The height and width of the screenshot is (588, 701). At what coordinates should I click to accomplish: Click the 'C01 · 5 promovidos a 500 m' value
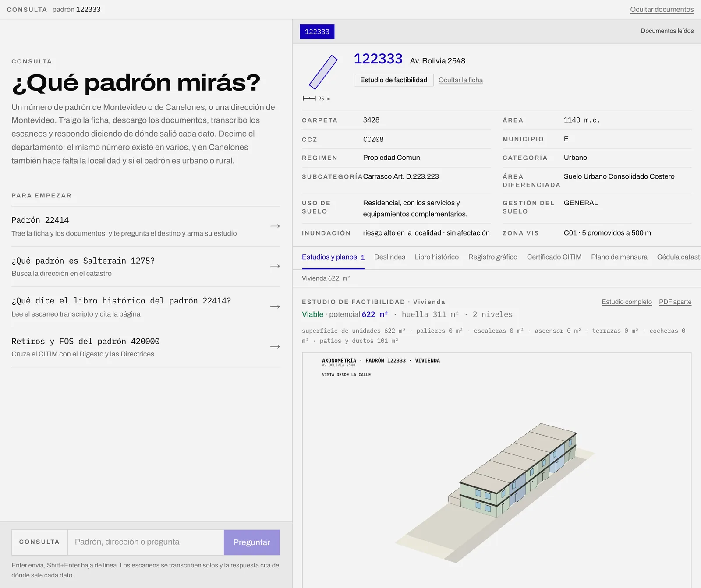click(x=607, y=233)
